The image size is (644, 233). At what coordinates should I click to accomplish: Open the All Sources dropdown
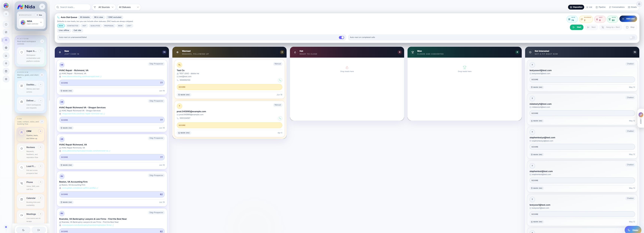click(x=104, y=7)
